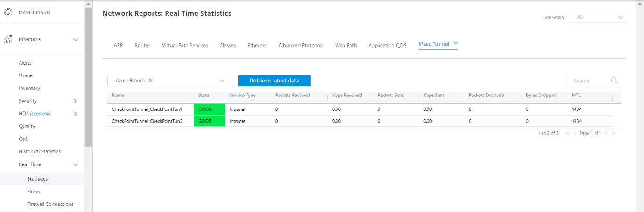
Task: Open the Virtual Path Services tab
Action: tap(185, 45)
